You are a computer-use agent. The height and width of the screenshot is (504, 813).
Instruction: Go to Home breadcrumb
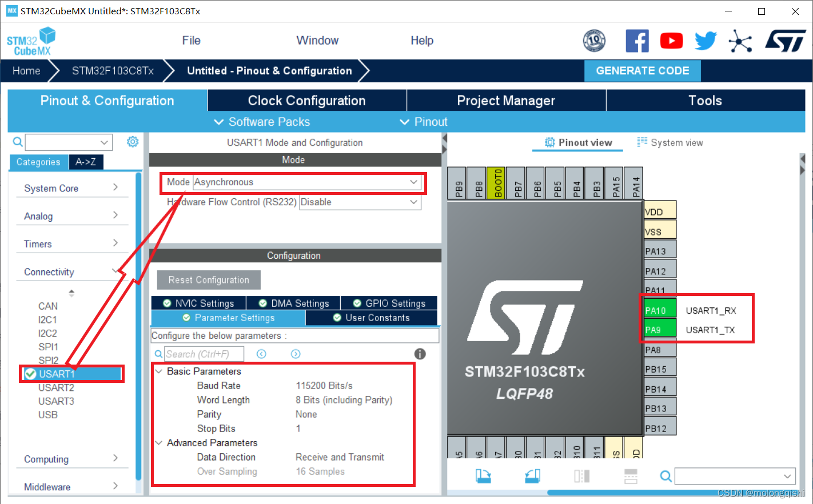point(26,71)
